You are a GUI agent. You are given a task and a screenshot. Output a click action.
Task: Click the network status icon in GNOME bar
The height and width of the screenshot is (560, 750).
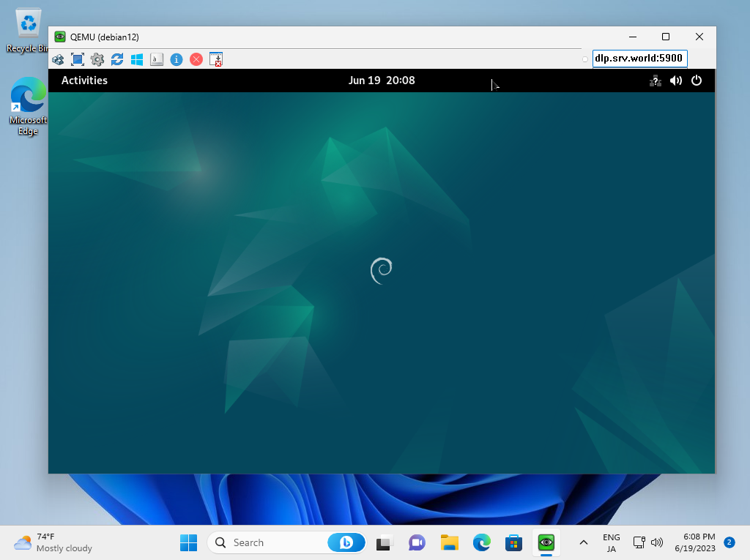pos(656,81)
